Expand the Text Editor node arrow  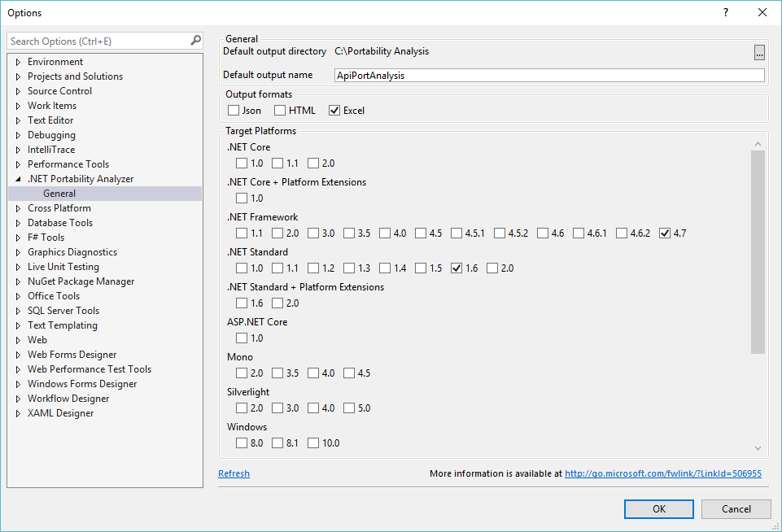pyautogui.click(x=18, y=120)
